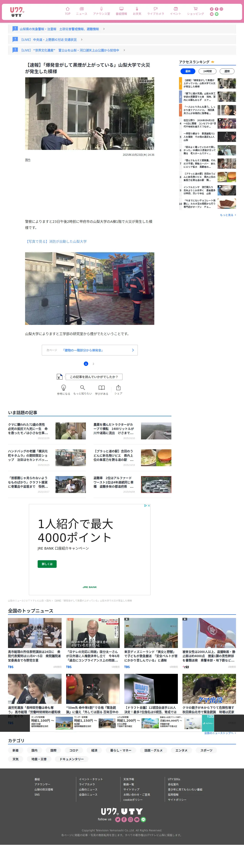Open 全国のニューストップへ link
Image resolution: width=244 pixels, height=868 pixels.
click(x=220, y=733)
